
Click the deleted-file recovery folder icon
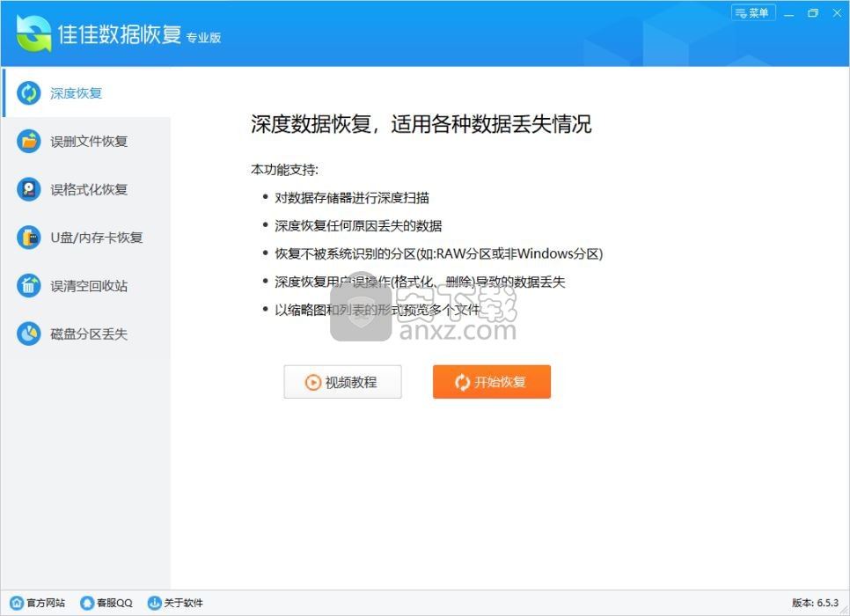[29, 141]
